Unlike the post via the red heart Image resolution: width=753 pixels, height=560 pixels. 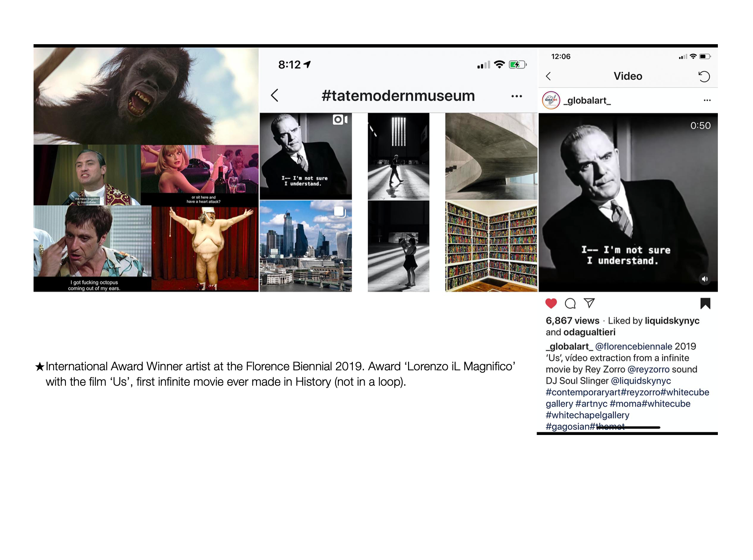(x=551, y=303)
